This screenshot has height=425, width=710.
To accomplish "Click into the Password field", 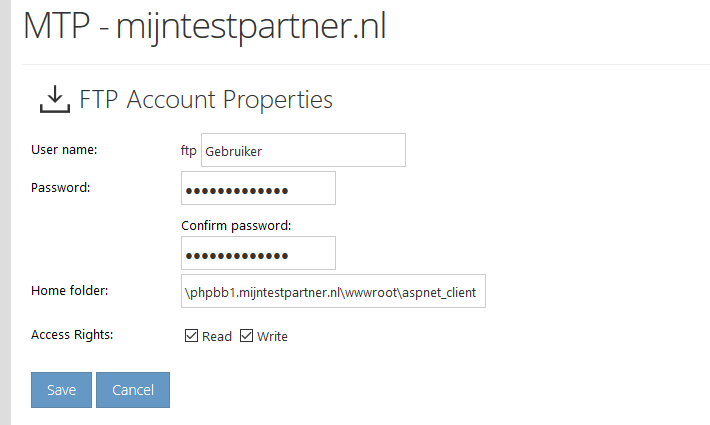I will pos(259,188).
